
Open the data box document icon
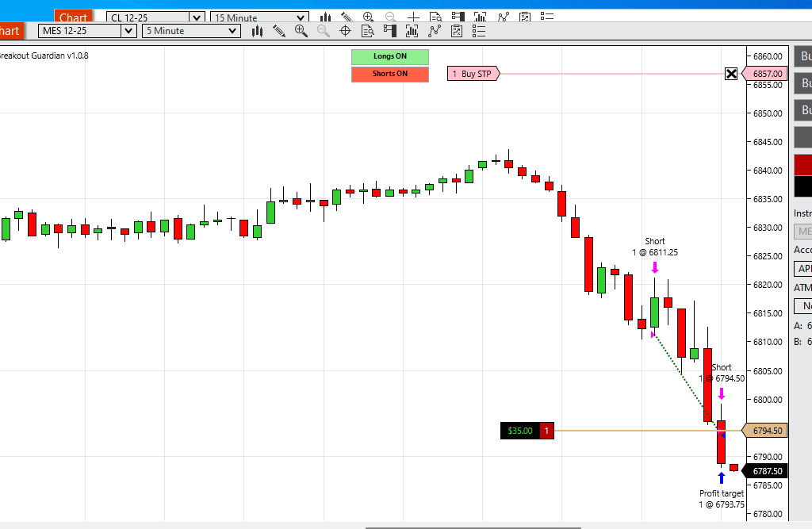click(x=368, y=31)
